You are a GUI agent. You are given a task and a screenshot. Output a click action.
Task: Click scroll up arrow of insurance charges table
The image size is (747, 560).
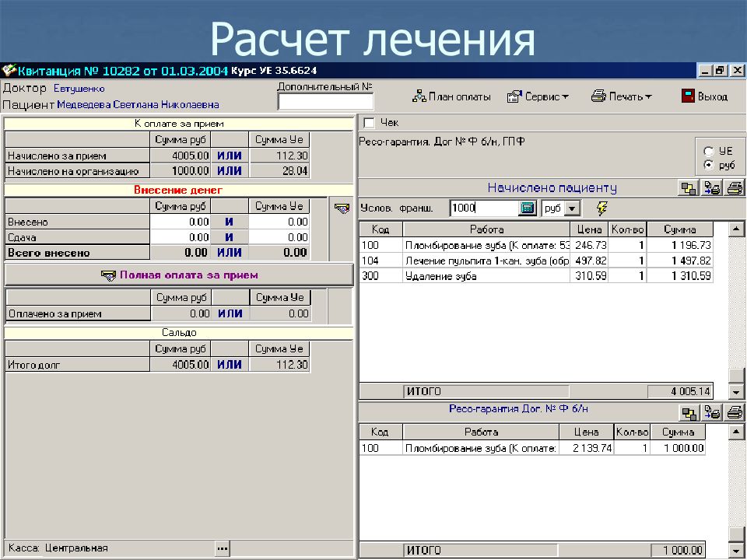[737, 432]
